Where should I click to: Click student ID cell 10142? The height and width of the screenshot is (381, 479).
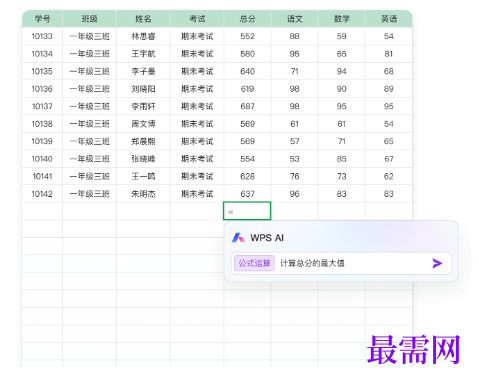(x=42, y=194)
